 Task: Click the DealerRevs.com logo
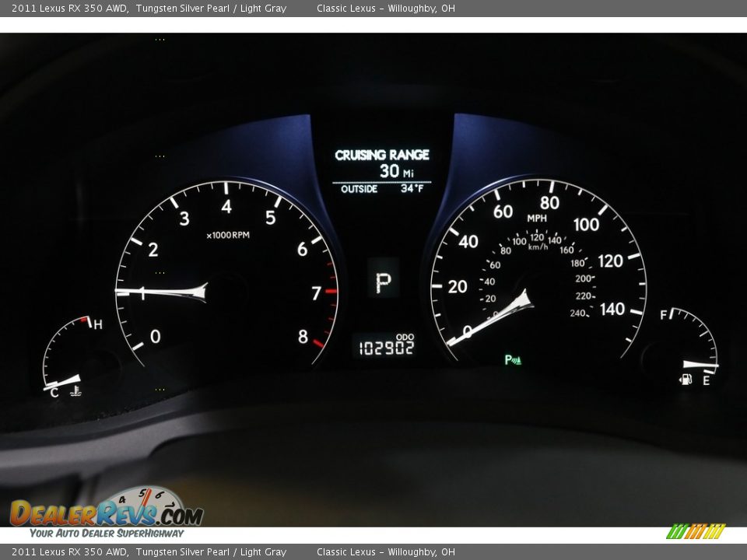pyautogui.click(x=107, y=508)
